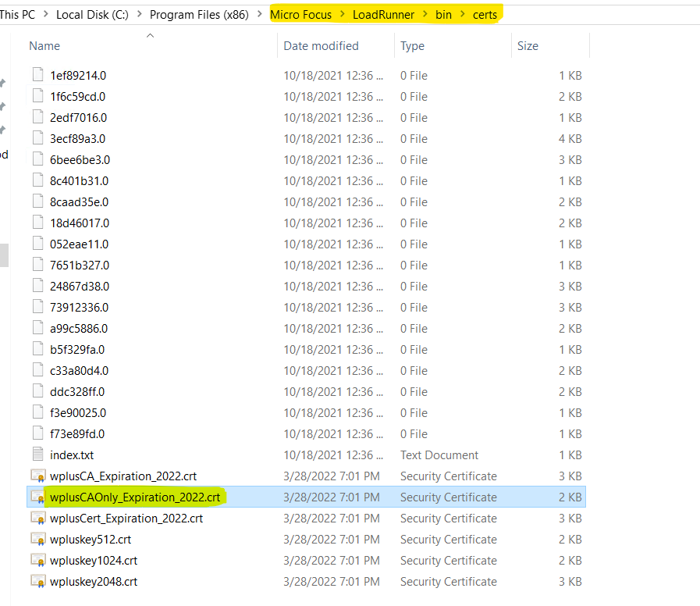Go to the bin folder in breadcrumb
Image resolution: width=700 pixels, height=606 pixels.
(443, 15)
